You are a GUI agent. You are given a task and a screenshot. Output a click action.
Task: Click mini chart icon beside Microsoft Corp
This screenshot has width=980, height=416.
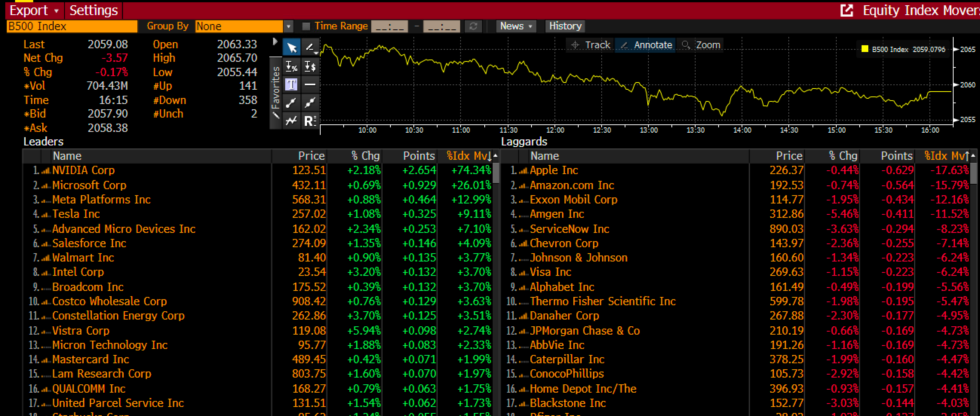pyautogui.click(x=46, y=186)
